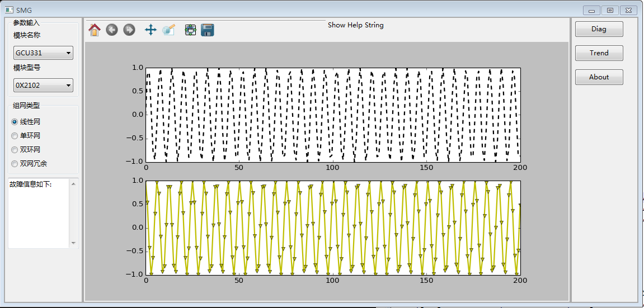Click the fault info scrollbar down arrow
644x308 pixels.
coord(73,243)
